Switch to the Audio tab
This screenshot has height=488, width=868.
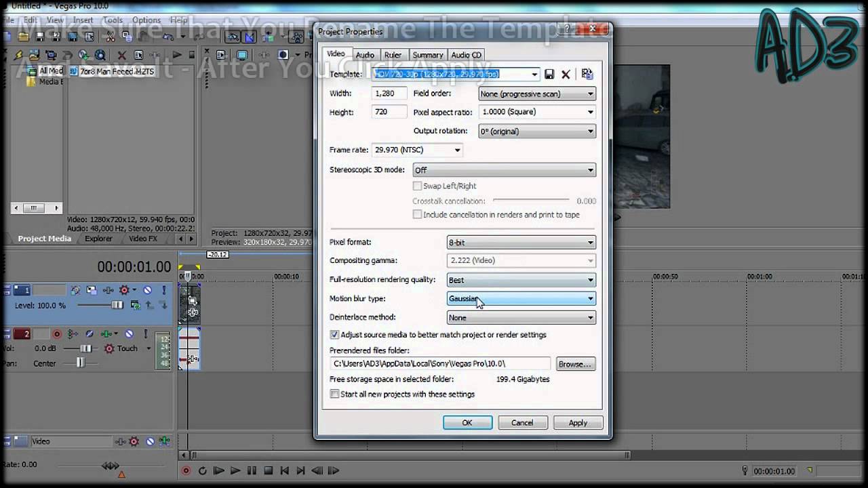point(365,55)
